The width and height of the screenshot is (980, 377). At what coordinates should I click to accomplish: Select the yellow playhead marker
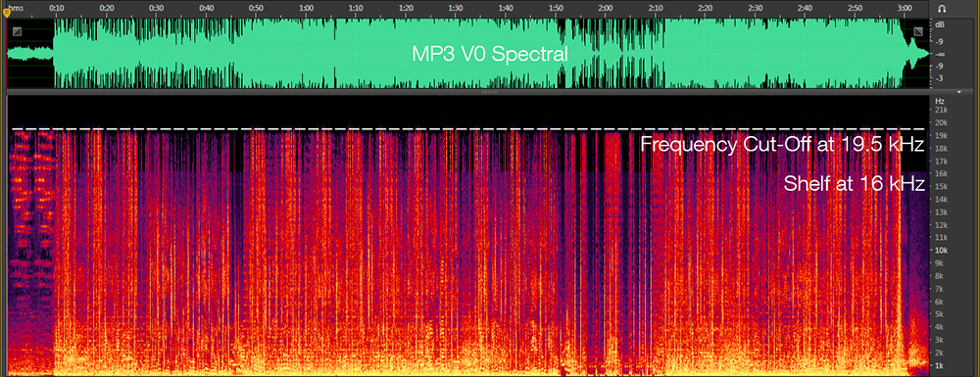pyautogui.click(x=7, y=12)
